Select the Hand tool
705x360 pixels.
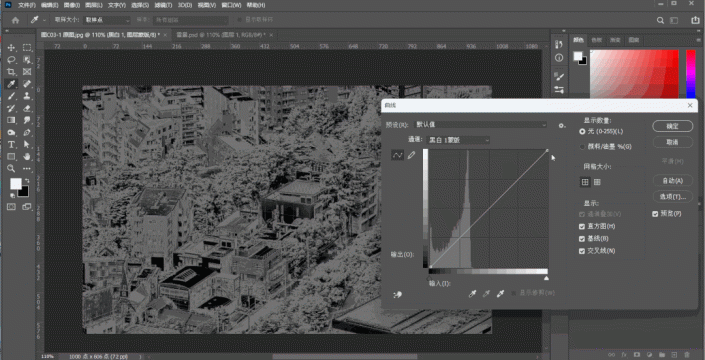(x=27, y=157)
